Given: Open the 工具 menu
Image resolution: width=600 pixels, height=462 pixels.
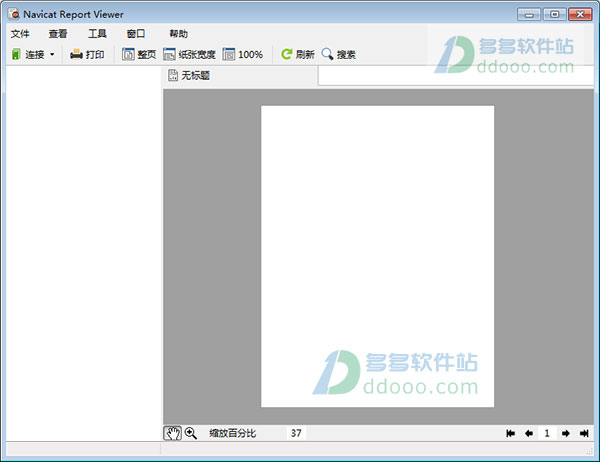Looking at the screenshot, I should [97, 34].
